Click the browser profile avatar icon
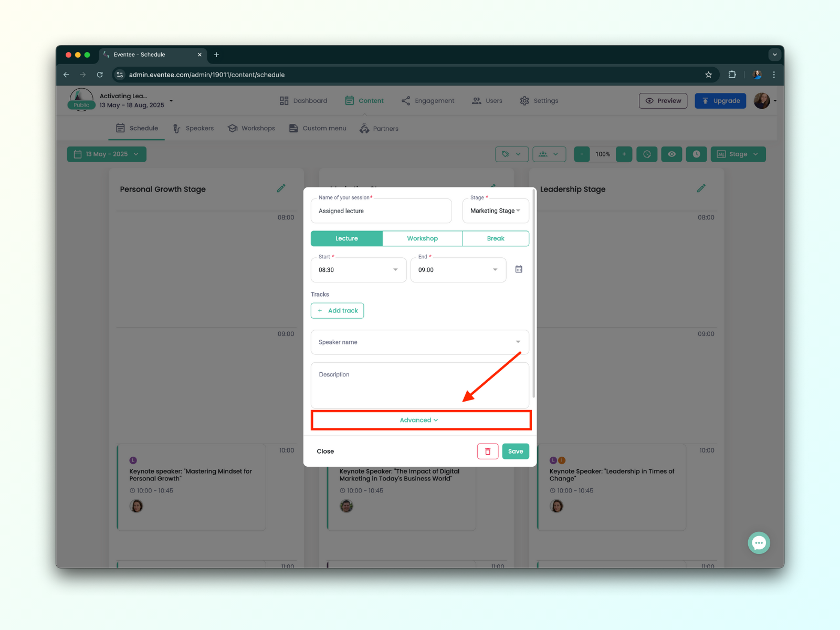 (x=757, y=75)
